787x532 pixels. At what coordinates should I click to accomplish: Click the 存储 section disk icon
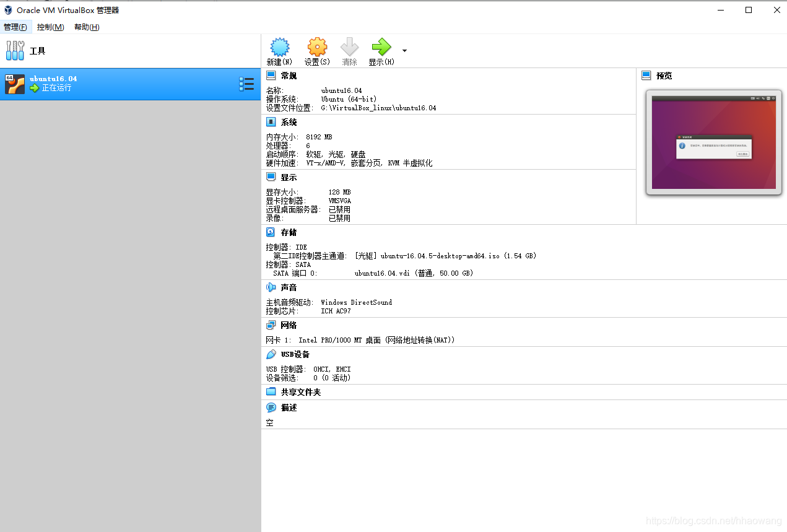click(271, 232)
